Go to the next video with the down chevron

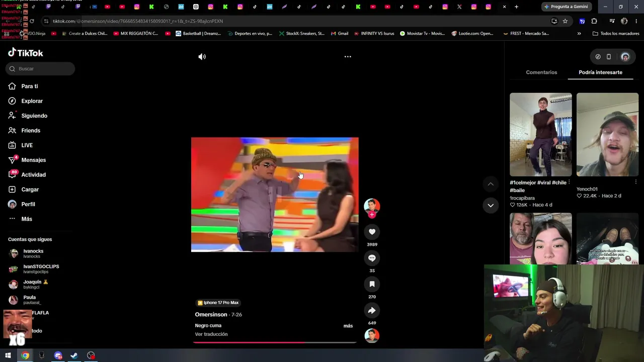(x=491, y=205)
